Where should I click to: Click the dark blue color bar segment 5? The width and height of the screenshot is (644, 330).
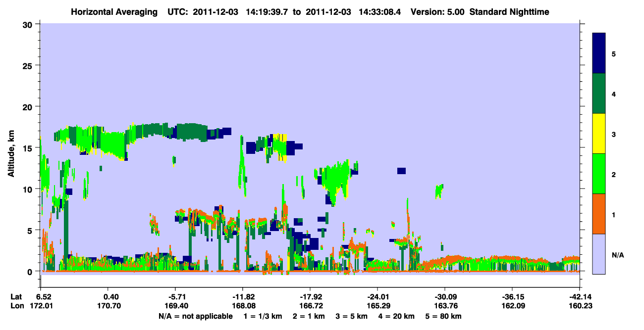599,53
